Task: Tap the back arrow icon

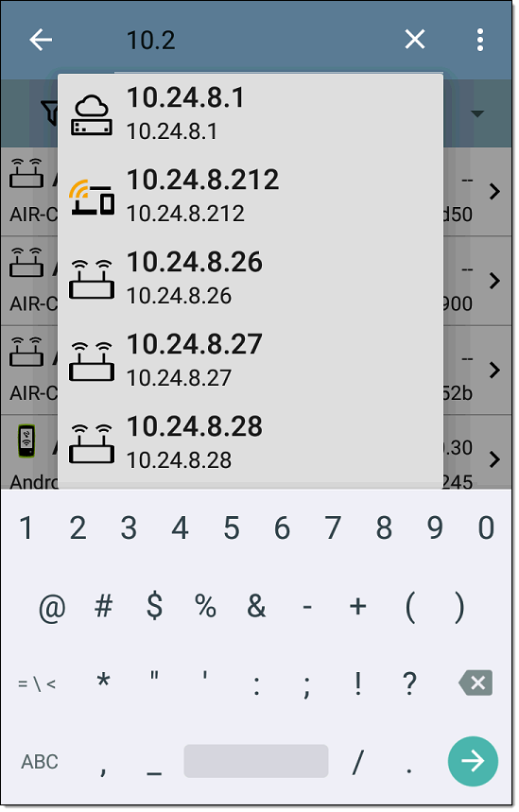Action: pyautogui.click(x=41, y=40)
